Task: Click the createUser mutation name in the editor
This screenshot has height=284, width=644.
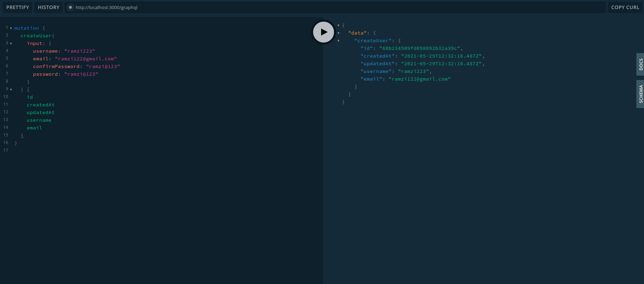Action: 36,36
